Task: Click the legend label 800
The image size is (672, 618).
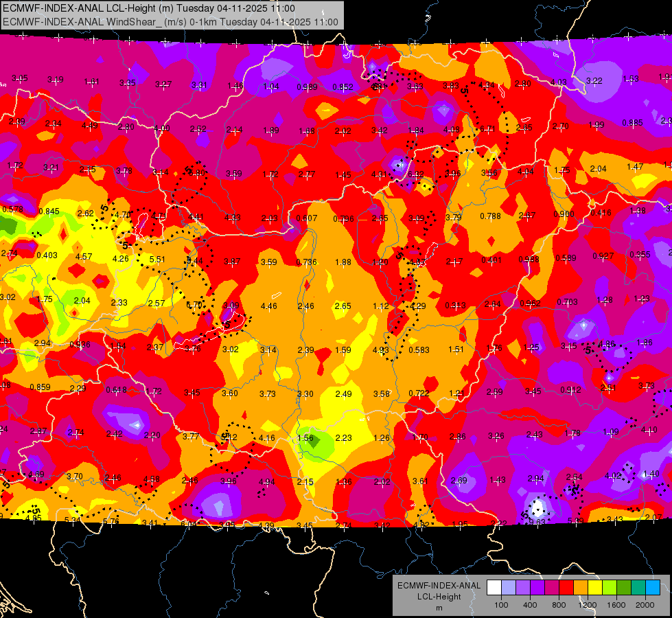Action: coord(559,605)
